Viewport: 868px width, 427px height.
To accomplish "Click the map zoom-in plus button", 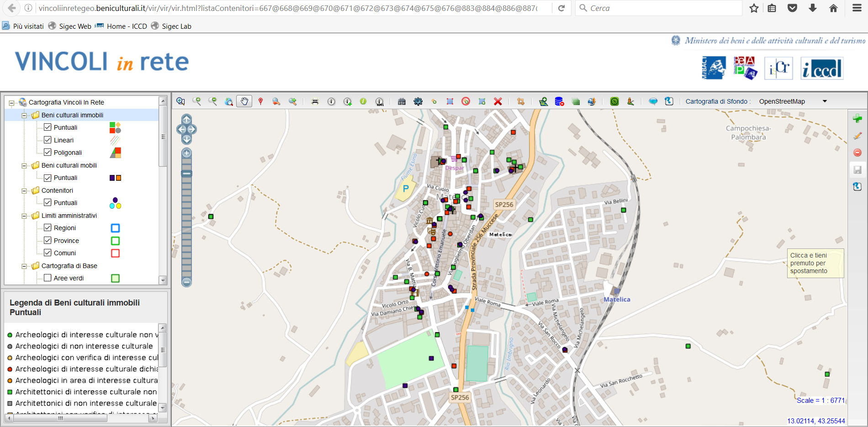I will (186, 153).
